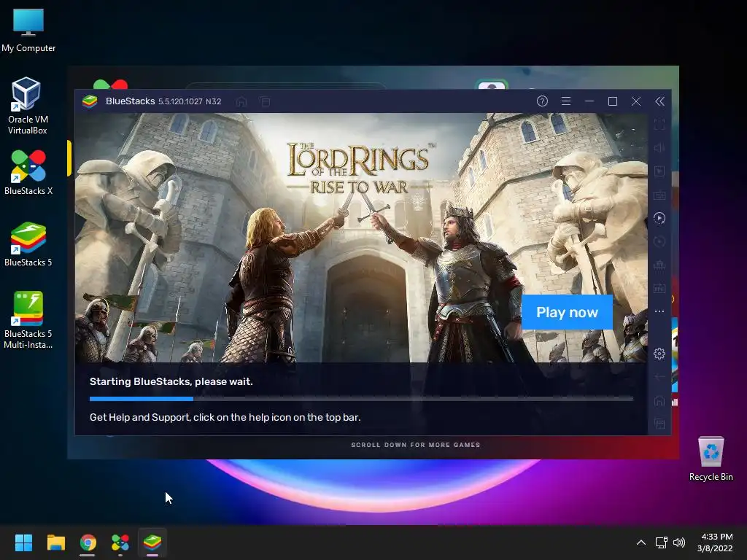Click the FPS/APK icon in sidebar

tap(659, 288)
